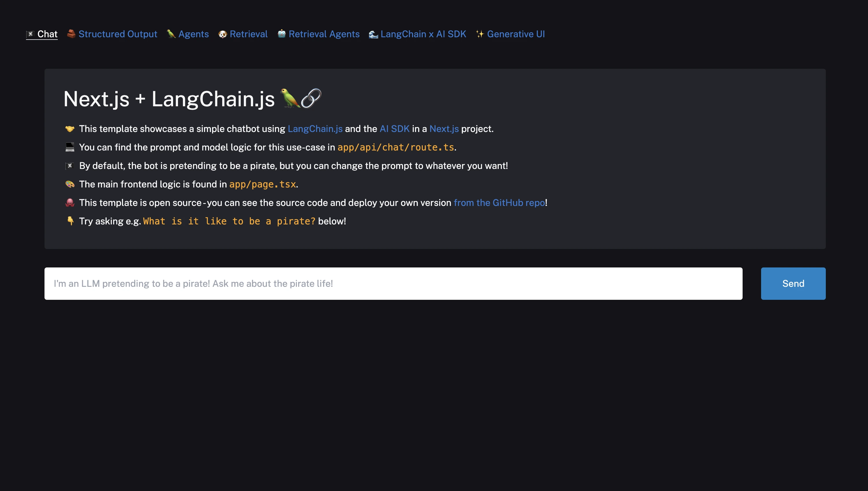Click the app/page.tsx link
Image resolution: width=868 pixels, height=491 pixels.
point(262,183)
